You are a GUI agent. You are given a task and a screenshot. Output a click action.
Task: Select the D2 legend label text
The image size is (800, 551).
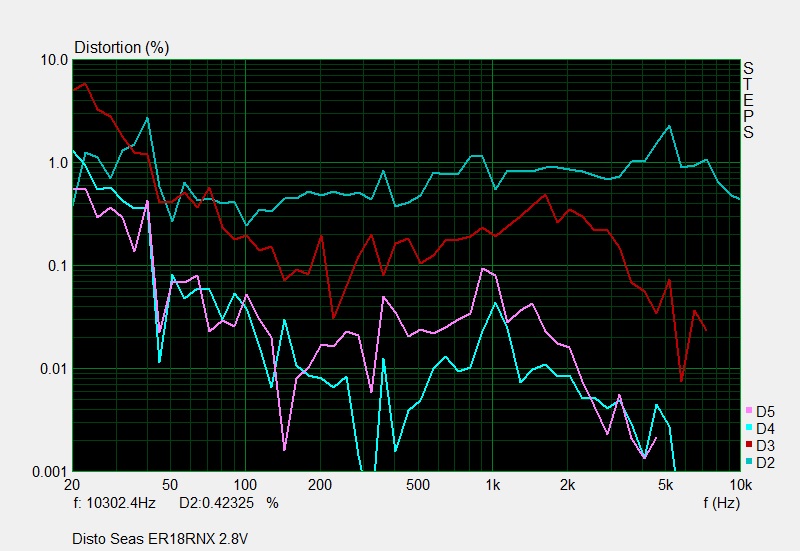[x=765, y=462]
